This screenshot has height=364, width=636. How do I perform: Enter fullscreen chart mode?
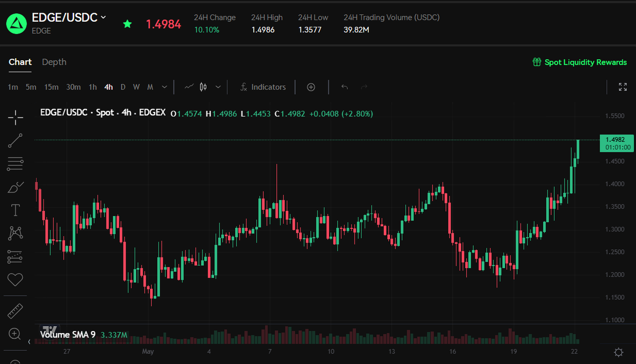[x=623, y=87]
